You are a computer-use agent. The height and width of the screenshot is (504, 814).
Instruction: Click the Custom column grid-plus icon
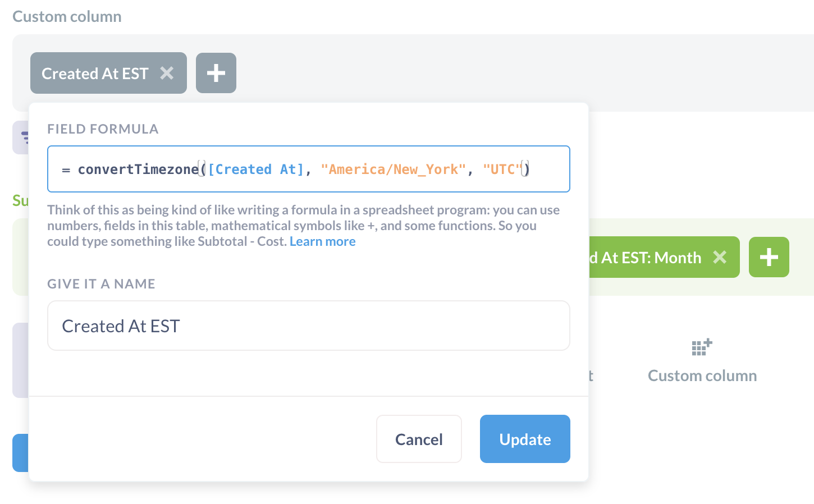tap(702, 347)
